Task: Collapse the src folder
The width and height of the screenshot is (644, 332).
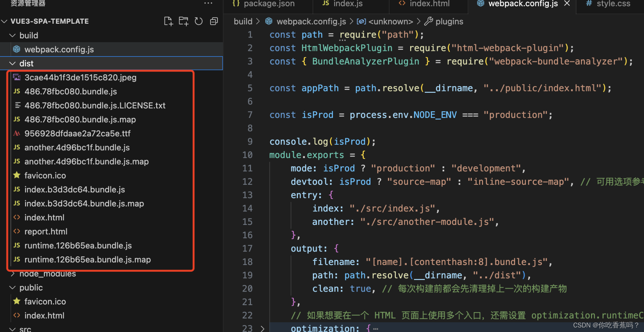Action: (x=13, y=329)
